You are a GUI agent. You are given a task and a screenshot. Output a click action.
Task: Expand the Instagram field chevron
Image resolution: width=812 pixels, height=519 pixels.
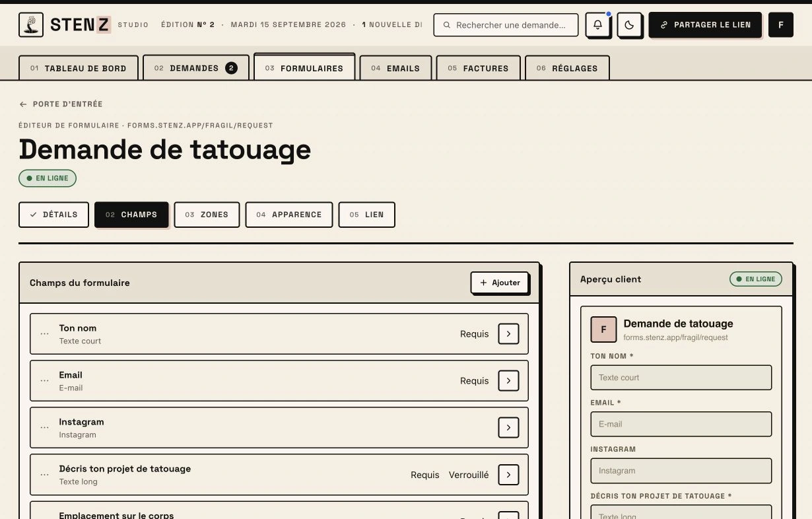pos(508,428)
